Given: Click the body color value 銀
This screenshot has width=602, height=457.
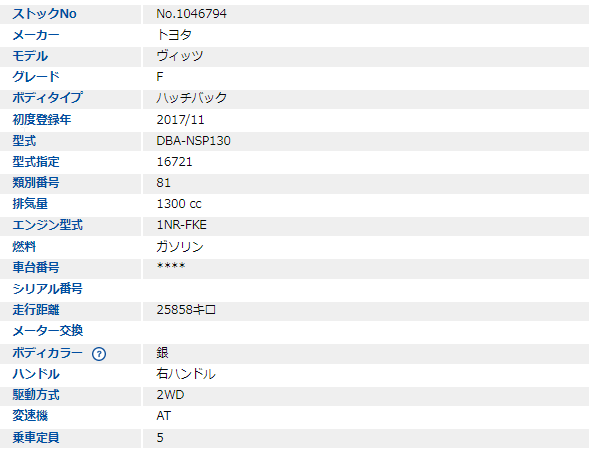Looking at the screenshot, I should point(162,353).
